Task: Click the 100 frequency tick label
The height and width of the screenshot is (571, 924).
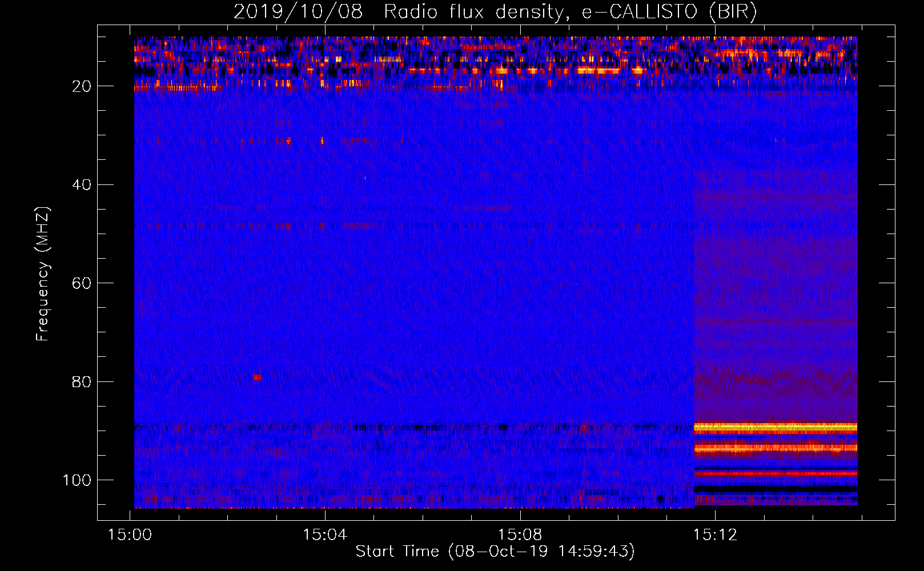Action: 77,480
